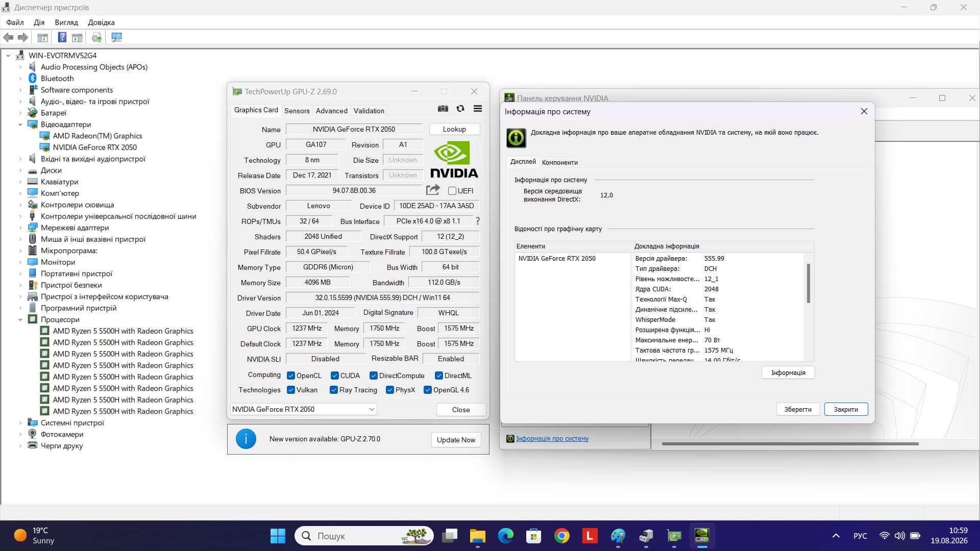Open File Explorer from taskbar
The height and width of the screenshot is (551, 980).
478,536
